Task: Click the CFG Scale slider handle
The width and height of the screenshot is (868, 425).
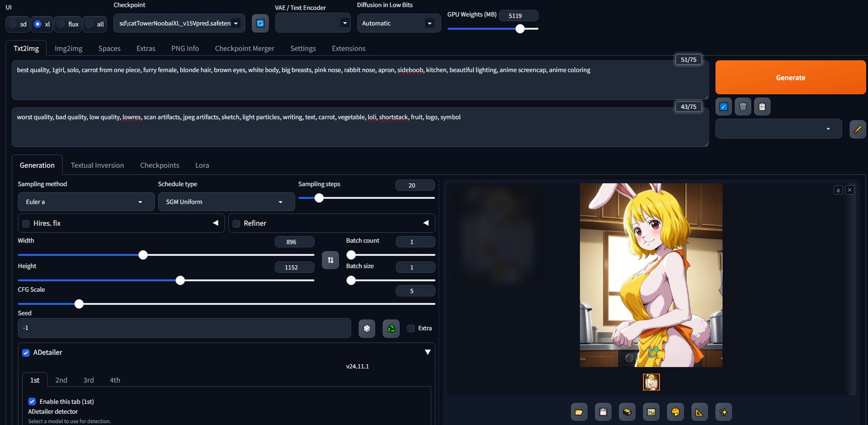Action: (x=79, y=304)
